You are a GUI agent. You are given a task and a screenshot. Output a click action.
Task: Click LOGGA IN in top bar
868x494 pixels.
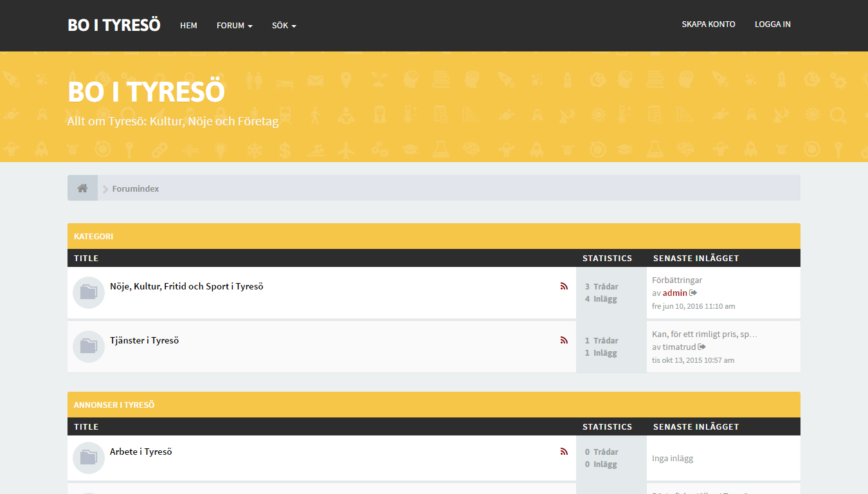772,24
